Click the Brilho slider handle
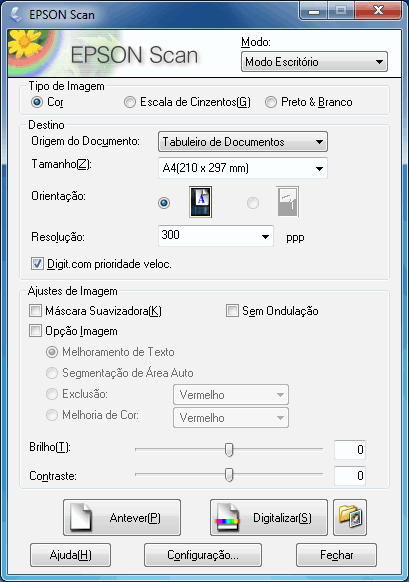This screenshot has width=409, height=582. point(229,449)
